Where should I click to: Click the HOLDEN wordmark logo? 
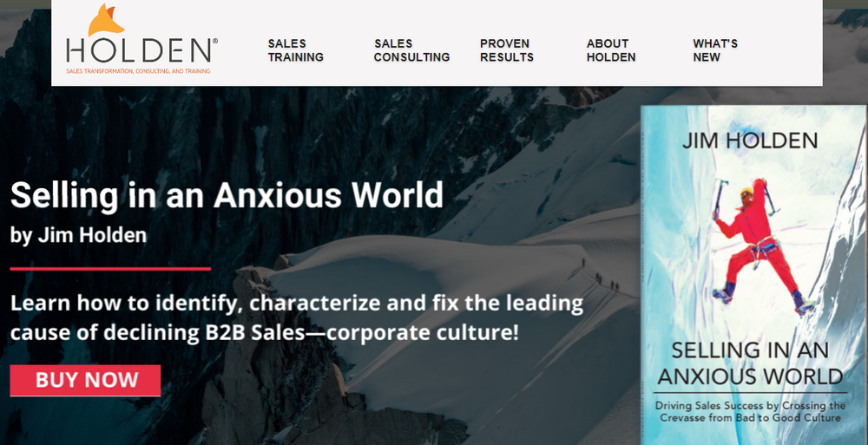click(139, 51)
